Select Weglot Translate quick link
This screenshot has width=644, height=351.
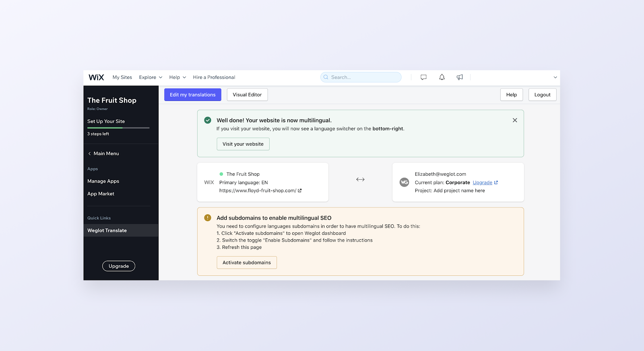[121, 230]
